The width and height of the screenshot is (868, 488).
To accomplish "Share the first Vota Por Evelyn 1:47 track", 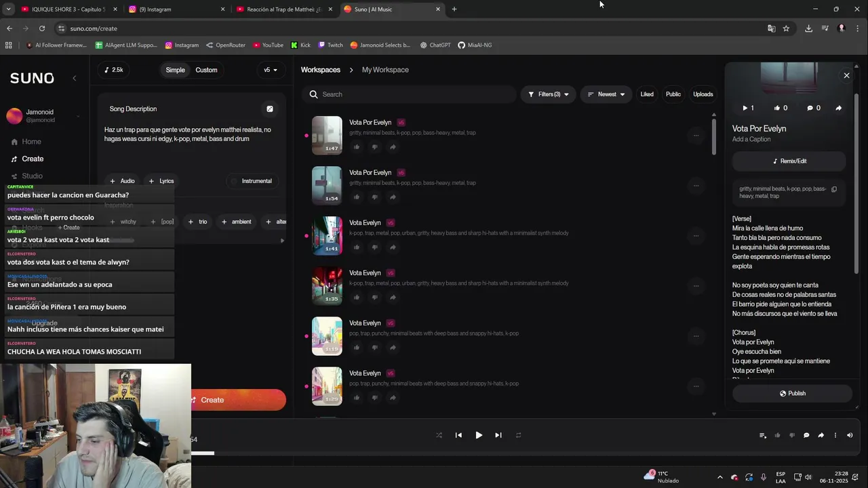I will pos(393,147).
